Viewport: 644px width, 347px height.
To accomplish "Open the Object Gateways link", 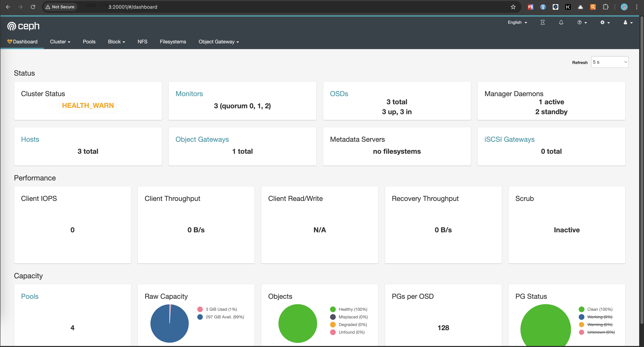I will pyautogui.click(x=202, y=139).
